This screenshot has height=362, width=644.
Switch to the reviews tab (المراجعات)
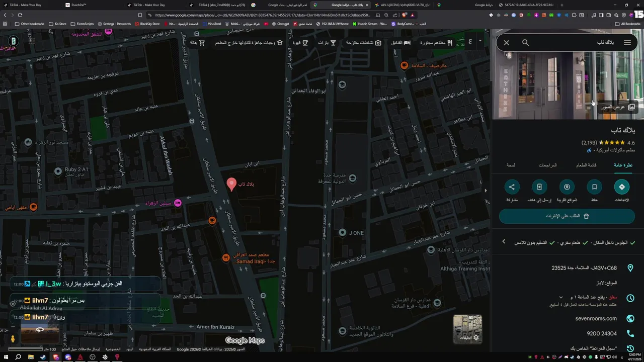coord(547,165)
